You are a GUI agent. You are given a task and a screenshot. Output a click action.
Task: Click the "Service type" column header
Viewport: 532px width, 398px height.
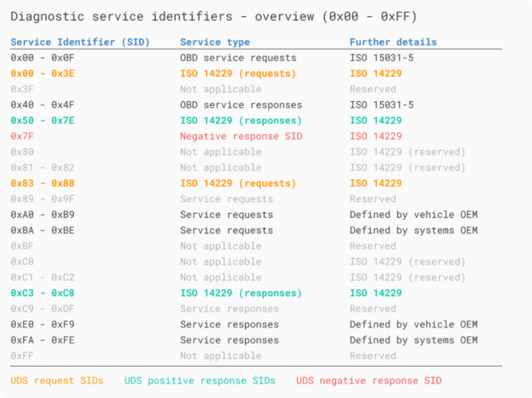(x=214, y=42)
